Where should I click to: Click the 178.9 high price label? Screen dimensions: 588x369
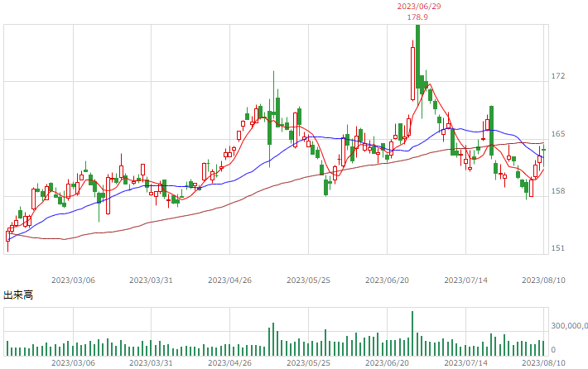point(417,17)
